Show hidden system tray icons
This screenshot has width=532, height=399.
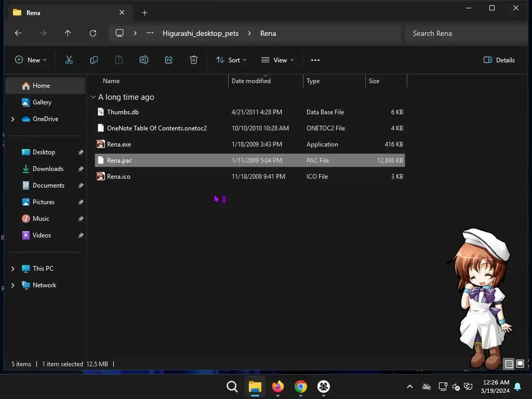coord(410,387)
